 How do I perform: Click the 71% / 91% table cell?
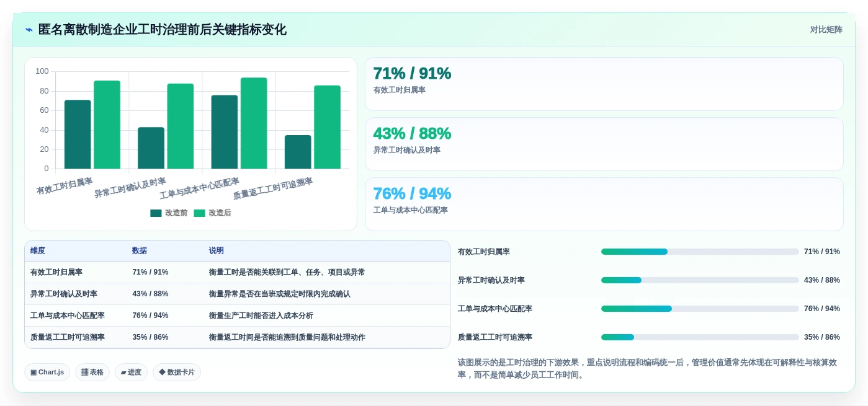click(150, 272)
